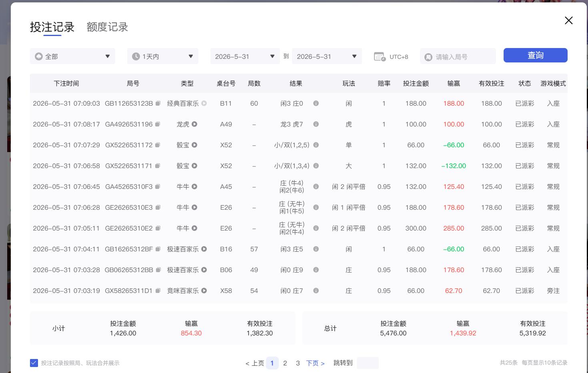
Task: Play replay for B16 极速百家乐 row
Action: coord(204,249)
